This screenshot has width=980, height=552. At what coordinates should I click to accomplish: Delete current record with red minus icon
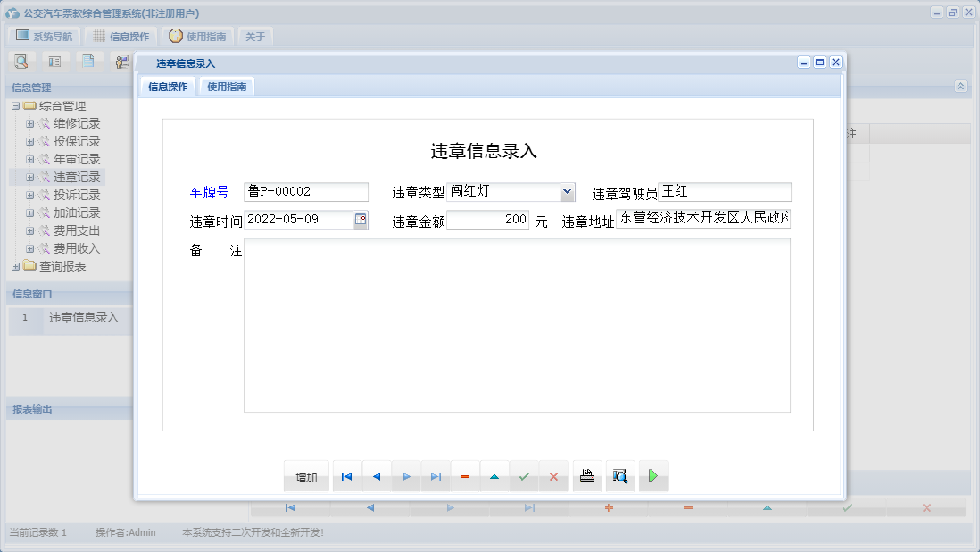pos(464,476)
